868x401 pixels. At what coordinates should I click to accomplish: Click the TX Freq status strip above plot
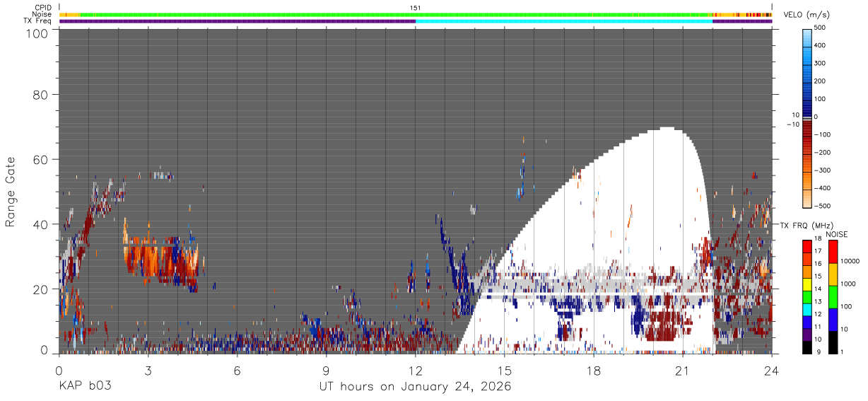(416, 21)
